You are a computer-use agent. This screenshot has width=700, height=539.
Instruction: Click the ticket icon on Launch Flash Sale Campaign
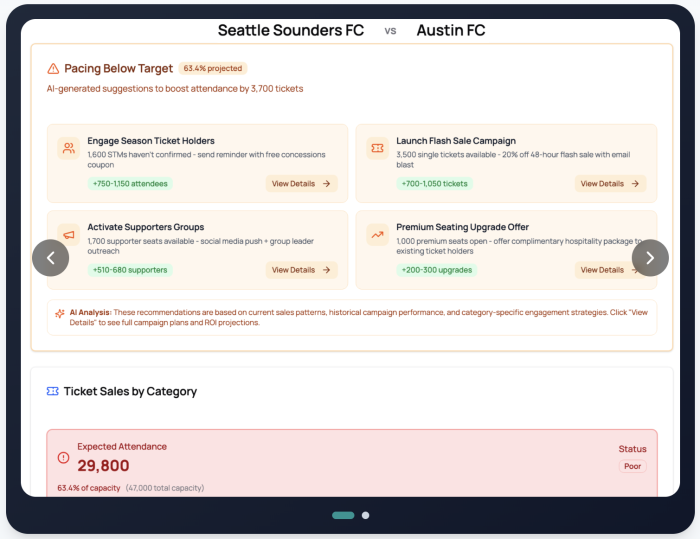coord(377,148)
